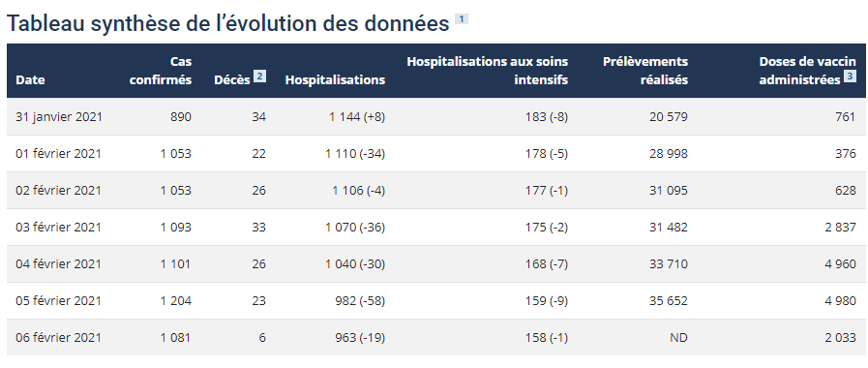The height and width of the screenshot is (368, 868).
Task: Select the 31 janvier 2021 date cell
Action: 59,117
